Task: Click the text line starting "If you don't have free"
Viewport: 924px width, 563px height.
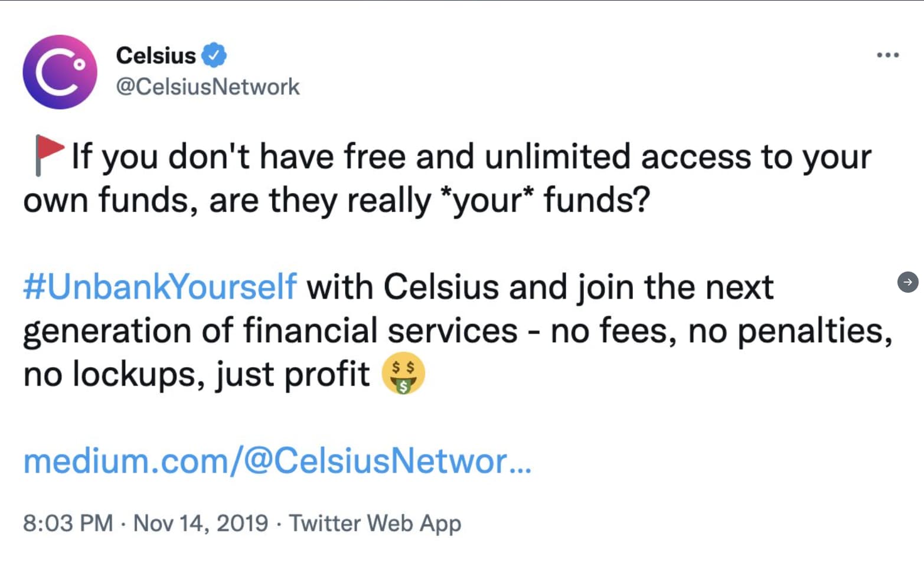Action: [x=471, y=157]
